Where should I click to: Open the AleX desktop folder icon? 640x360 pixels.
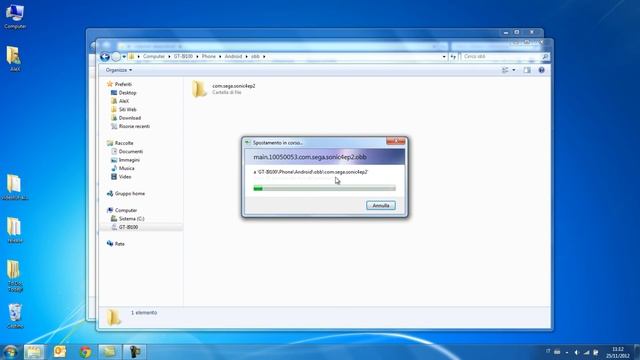(15, 59)
